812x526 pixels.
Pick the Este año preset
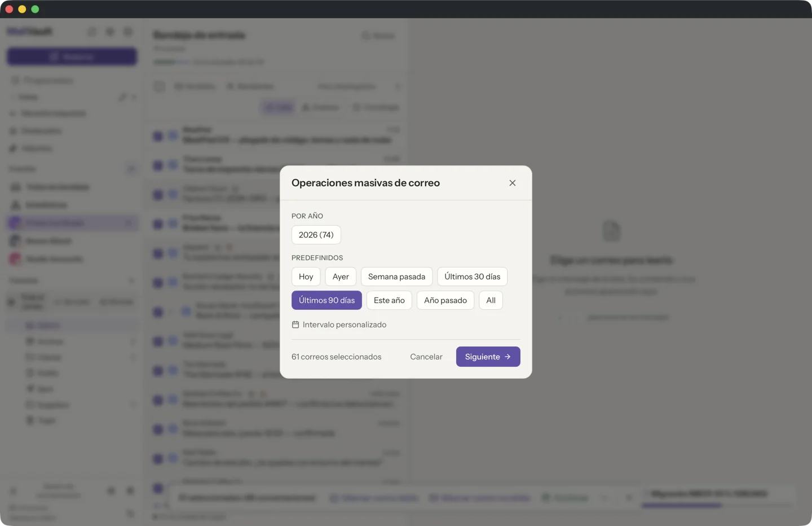(x=389, y=300)
